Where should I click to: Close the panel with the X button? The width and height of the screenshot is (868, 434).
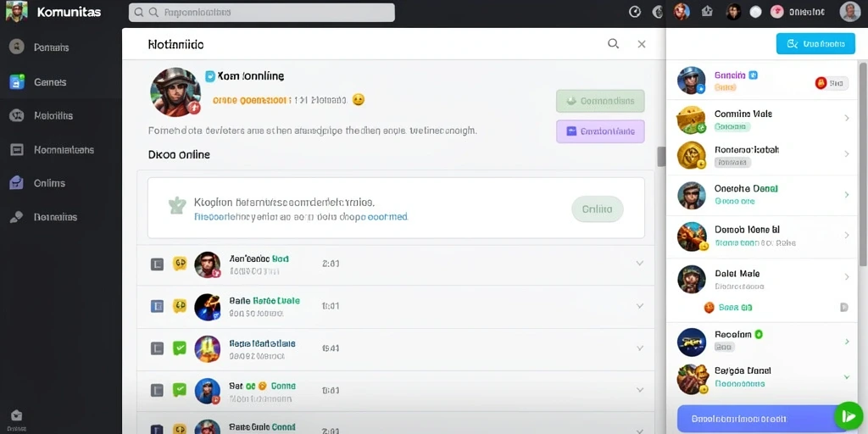pyautogui.click(x=642, y=44)
